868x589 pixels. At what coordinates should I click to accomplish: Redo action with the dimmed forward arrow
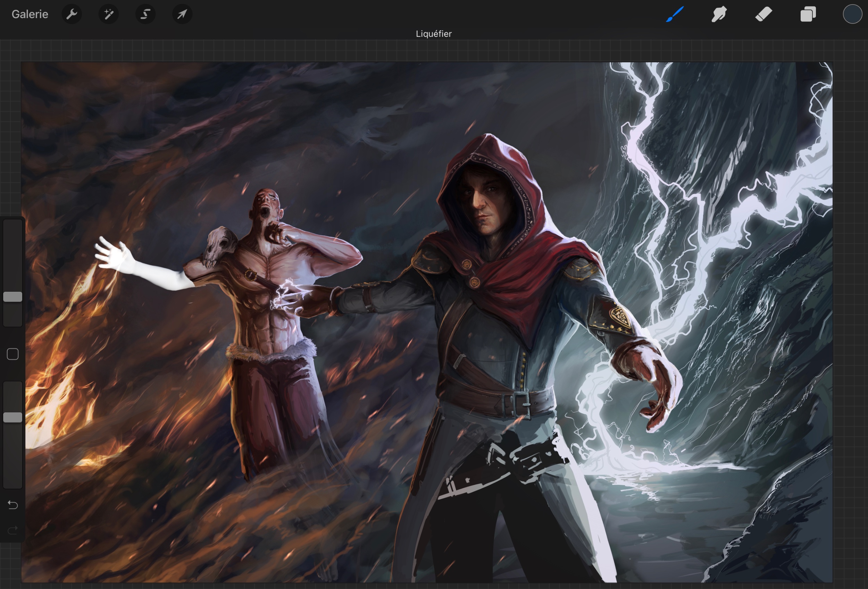coord(13,530)
